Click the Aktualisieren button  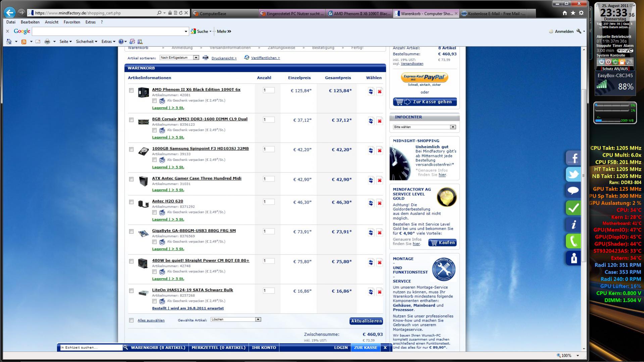click(366, 321)
